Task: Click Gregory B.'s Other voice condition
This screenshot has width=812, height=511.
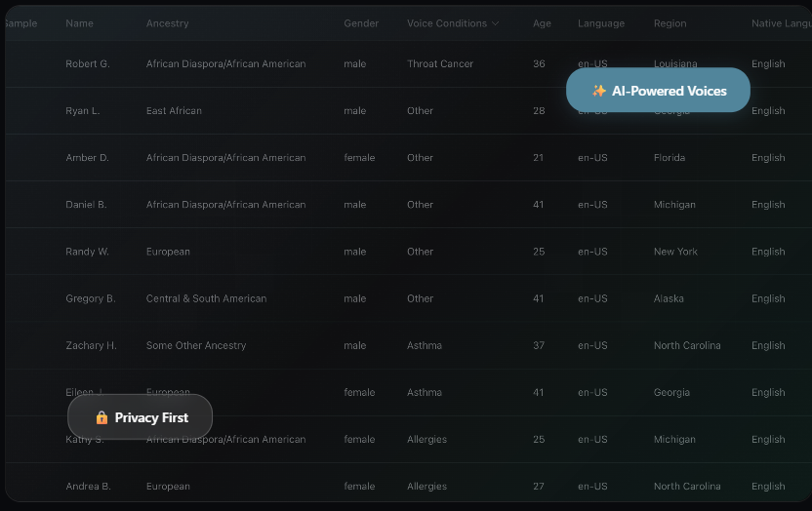Action: pyautogui.click(x=420, y=298)
